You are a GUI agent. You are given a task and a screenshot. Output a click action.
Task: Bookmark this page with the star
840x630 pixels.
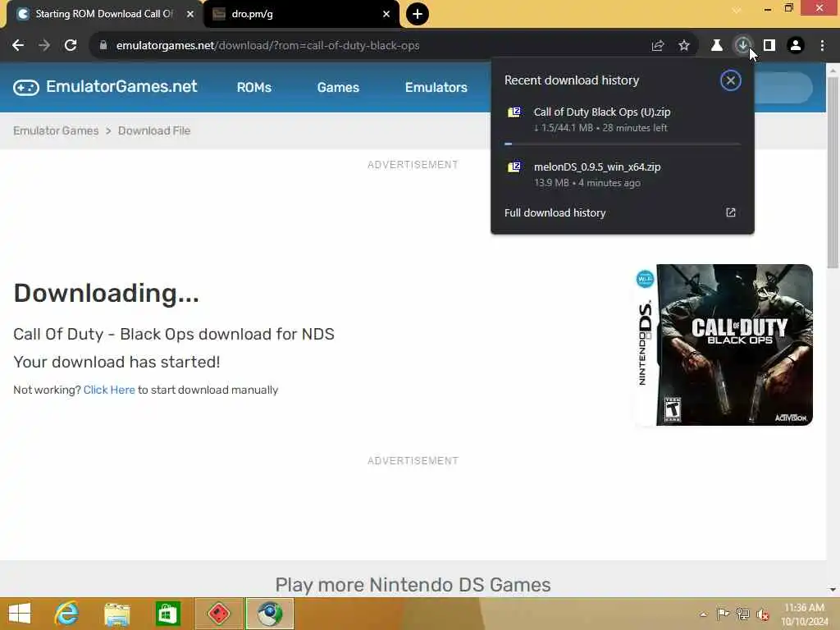[x=684, y=46]
